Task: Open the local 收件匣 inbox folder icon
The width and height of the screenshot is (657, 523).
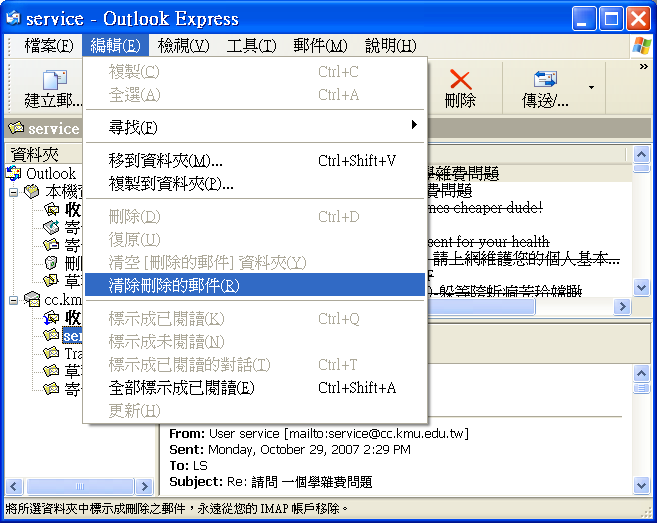Action: [x=51, y=209]
